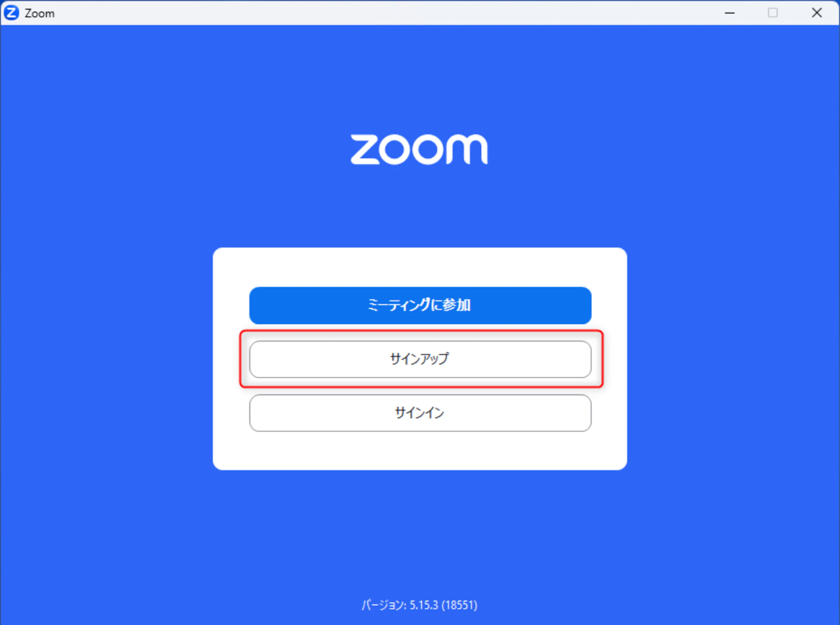
Task: Click the letter "m" of the zoom logo
Action: (467, 149)
